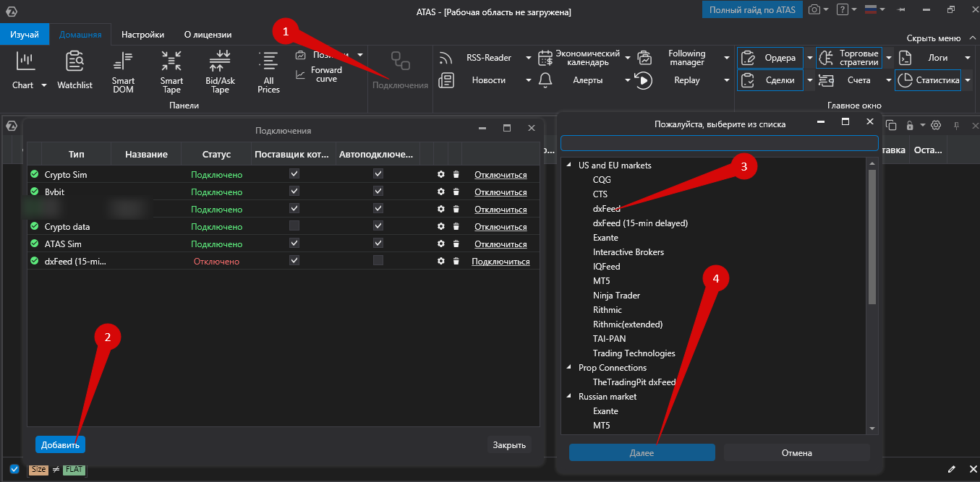This screenshot has width=980, height=482.
Task: Toggle quote provider checkbox for dxFeed (15-mi...
Action: 294,261
